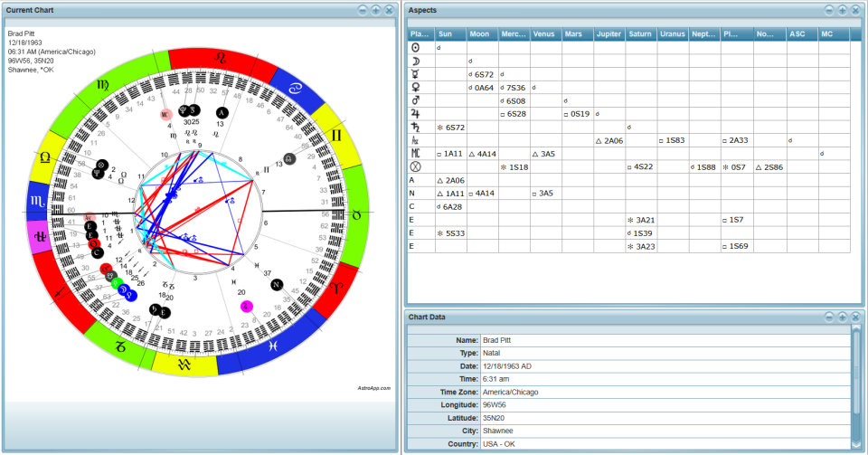Click the Sagittarius sign on the chart wheel
This screenshot has width=868, height=455.
pos(60,291)
